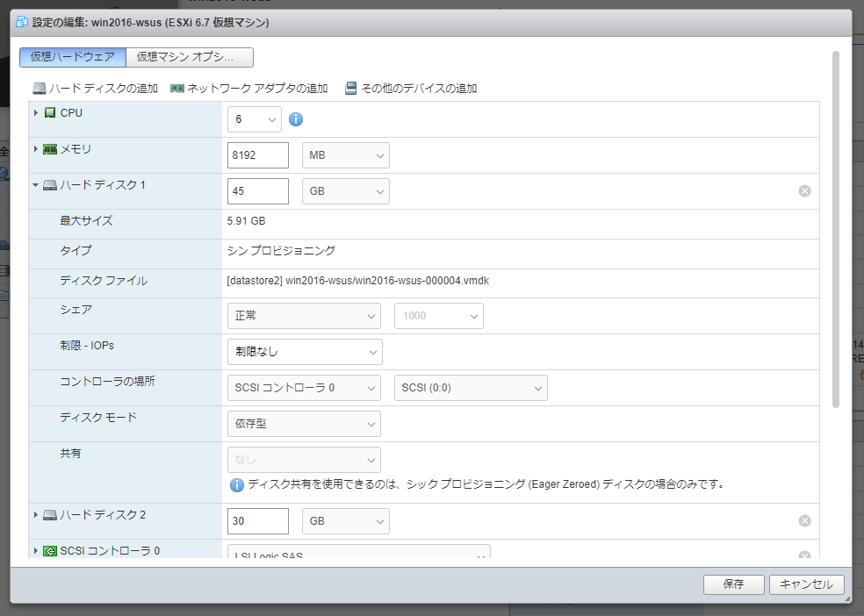Click the memory module icon
864x616 pixels.
click(x=50, y=149)
